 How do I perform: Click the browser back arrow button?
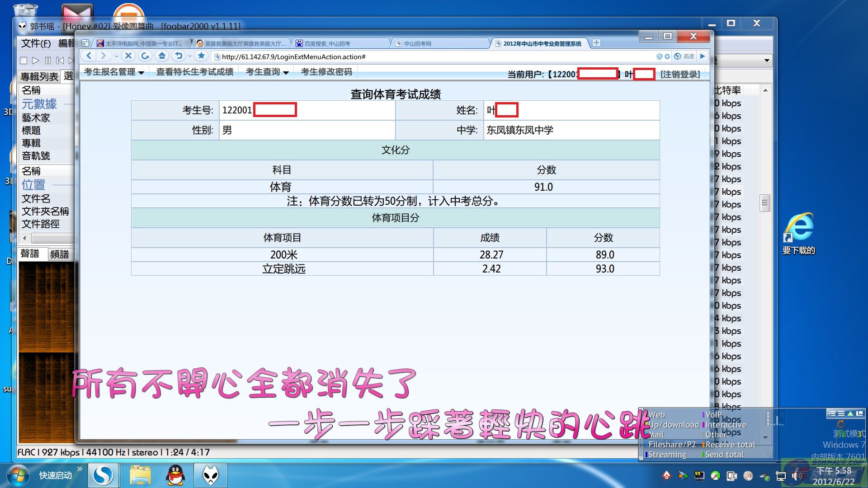pos(89,56)
